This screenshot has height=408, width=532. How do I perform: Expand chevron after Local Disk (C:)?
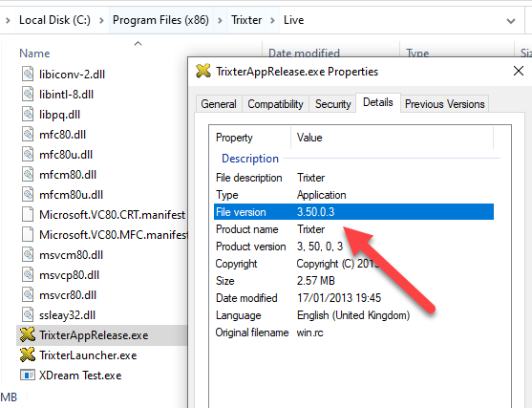point(101,20)
